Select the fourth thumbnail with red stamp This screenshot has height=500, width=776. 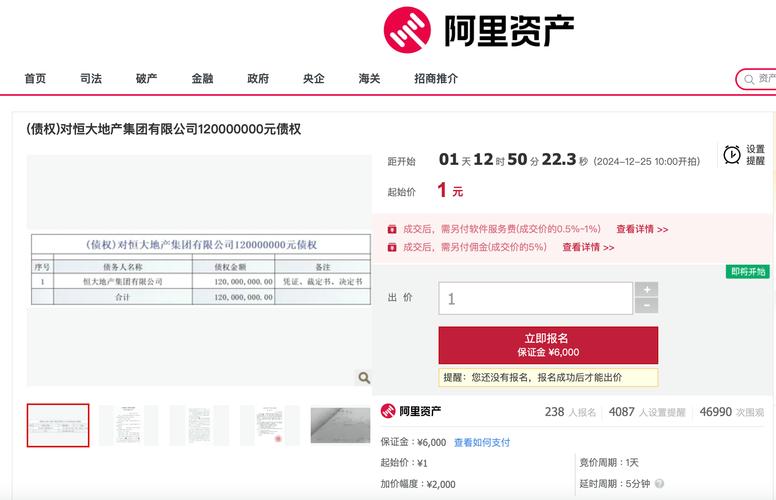[x=270, y=425]
